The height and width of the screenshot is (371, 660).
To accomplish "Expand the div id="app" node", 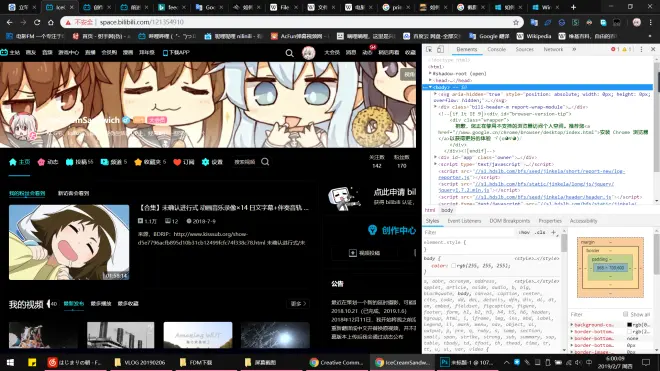I will tap(436, 157).
